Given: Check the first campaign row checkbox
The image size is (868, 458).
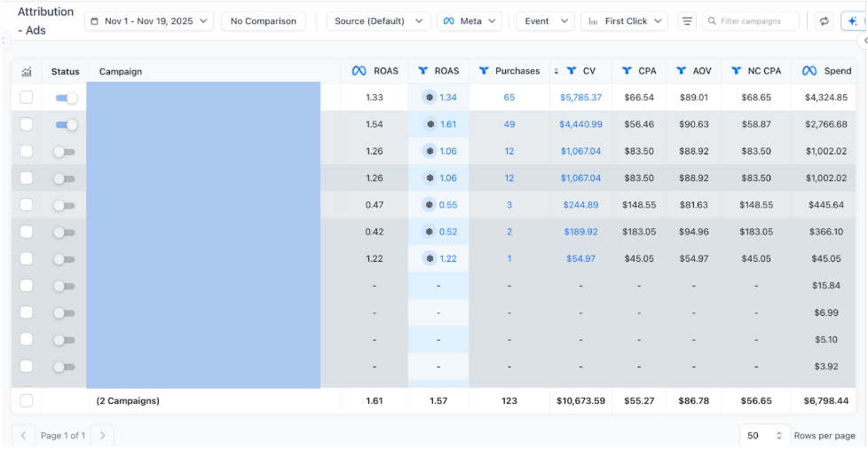Looking at the screenshot, I should tap(27, 98).
